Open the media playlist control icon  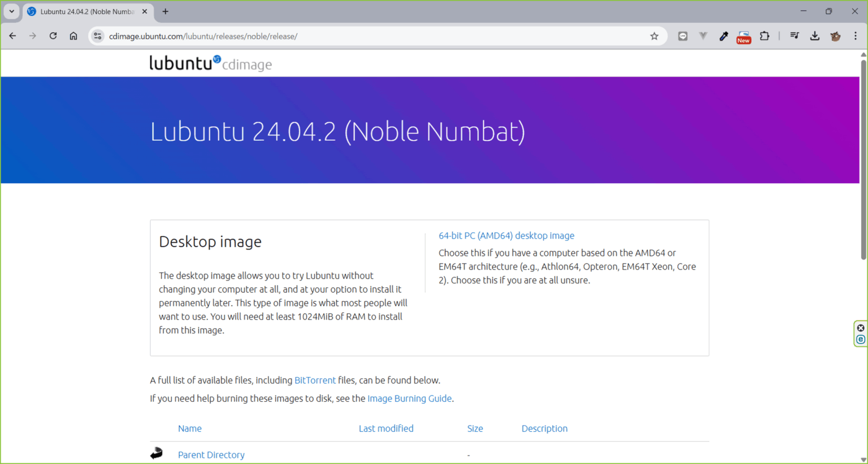[x=794, y=36]
